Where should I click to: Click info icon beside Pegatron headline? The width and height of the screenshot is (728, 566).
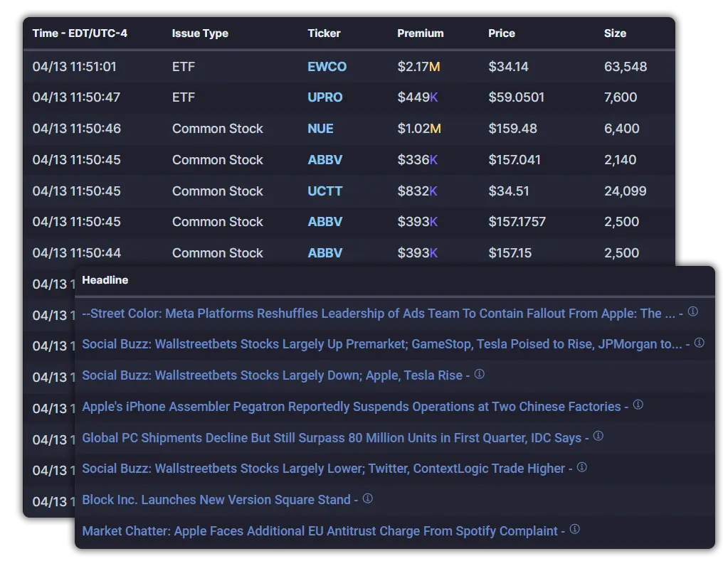tap(638, 405)
